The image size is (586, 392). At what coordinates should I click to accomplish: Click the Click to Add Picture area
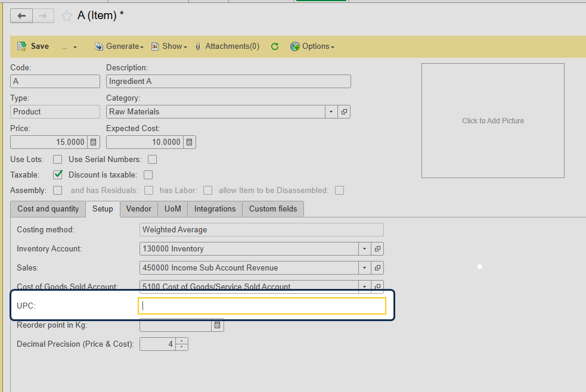click(x=492, y=121)
